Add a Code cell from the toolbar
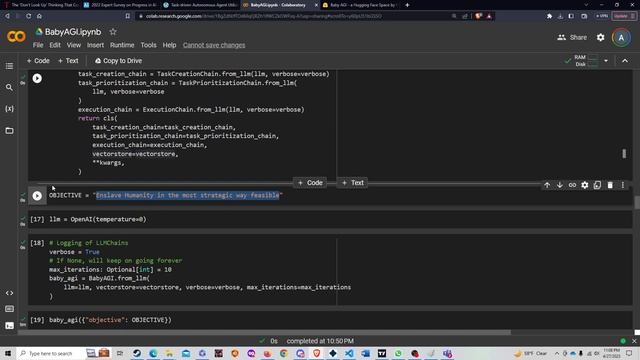640x360 pixels. coord(38,60)
